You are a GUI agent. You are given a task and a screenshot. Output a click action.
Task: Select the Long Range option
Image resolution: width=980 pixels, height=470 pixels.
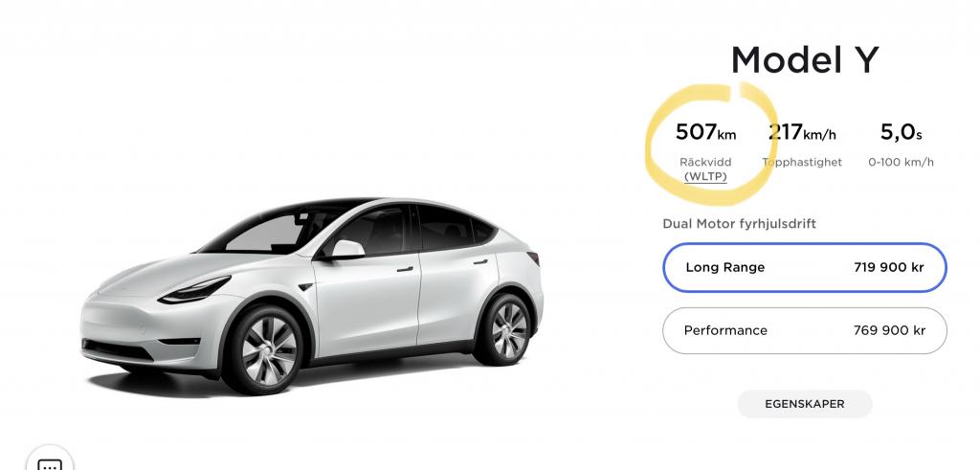coord(804,267)
